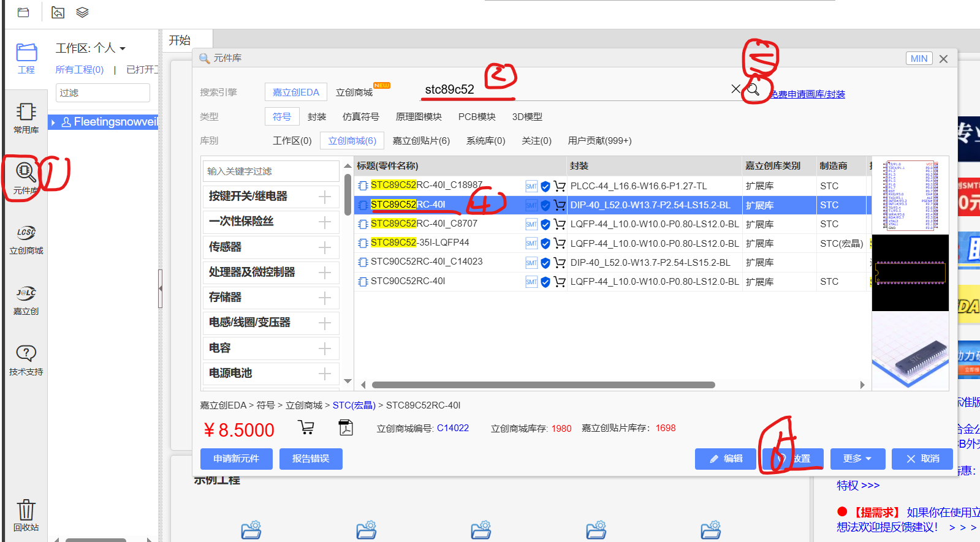Click component symbol icon in STC90C52RC-40I row
Image resolution: width=980 pixels, height=542 pixels.
tap(363, 282)
